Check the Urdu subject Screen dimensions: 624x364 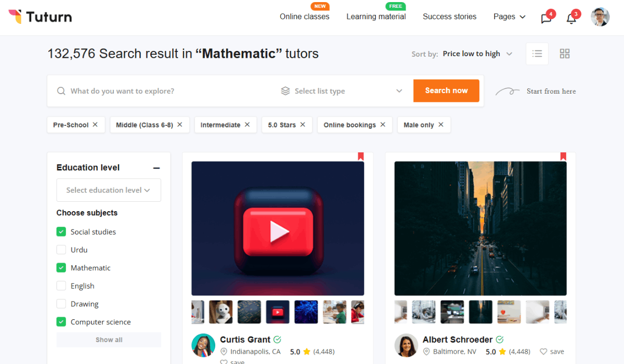(61, 250)
